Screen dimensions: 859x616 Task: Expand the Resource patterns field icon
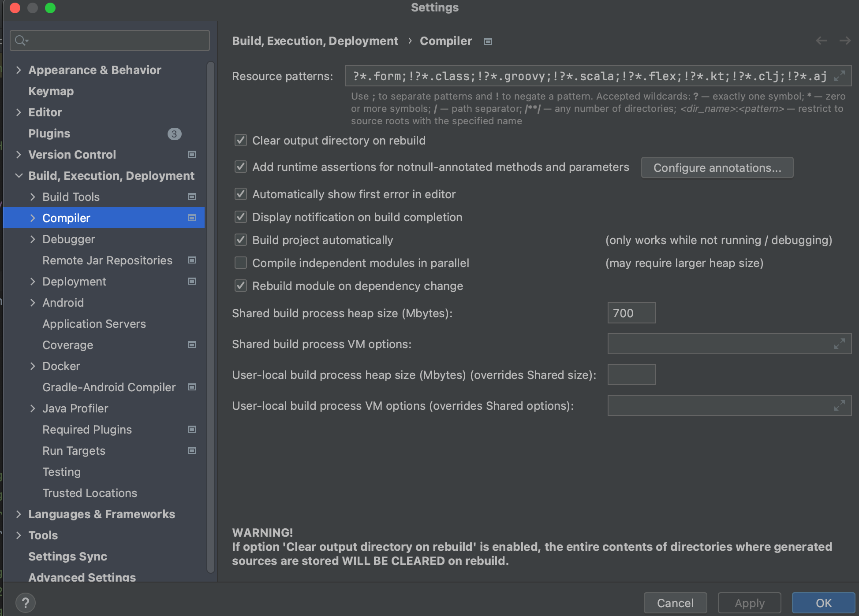coord(840,76)
